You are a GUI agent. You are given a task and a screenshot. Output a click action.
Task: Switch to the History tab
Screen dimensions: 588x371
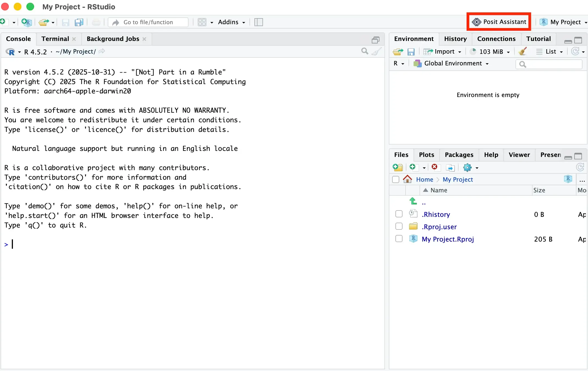pos(455,39)
